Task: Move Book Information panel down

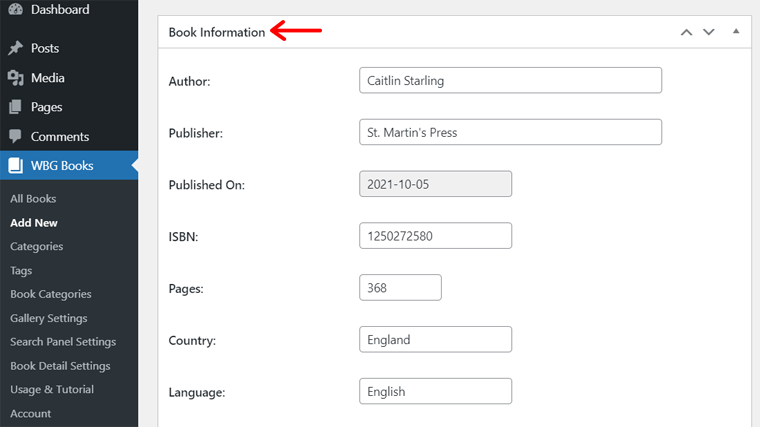Action: (x=709, y=32)
